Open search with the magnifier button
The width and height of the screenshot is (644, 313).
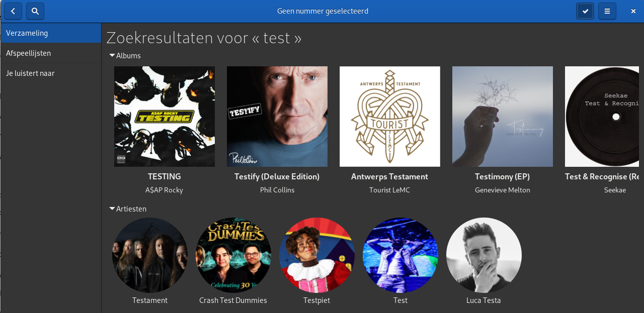coord(35,11)
